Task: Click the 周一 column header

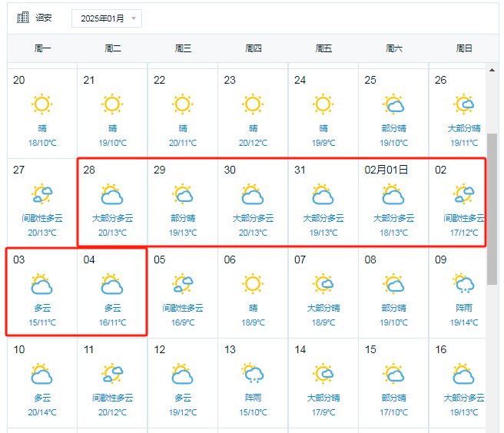Action: pyautogui.click(x=42, y=48)
